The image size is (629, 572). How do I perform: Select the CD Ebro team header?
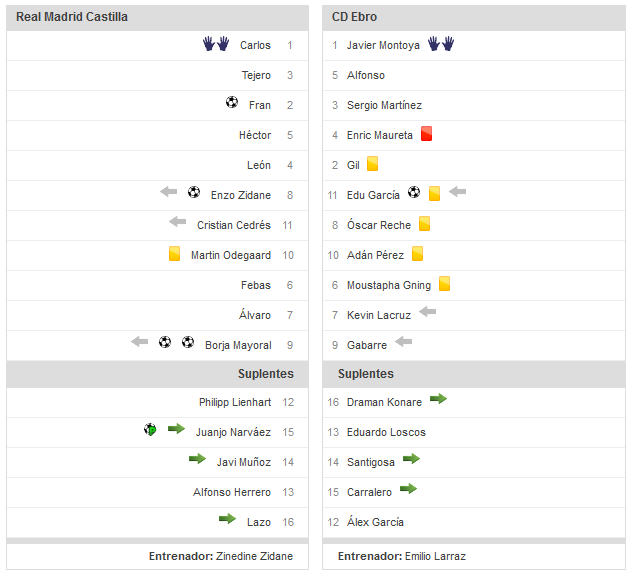(x=355, y=17)
